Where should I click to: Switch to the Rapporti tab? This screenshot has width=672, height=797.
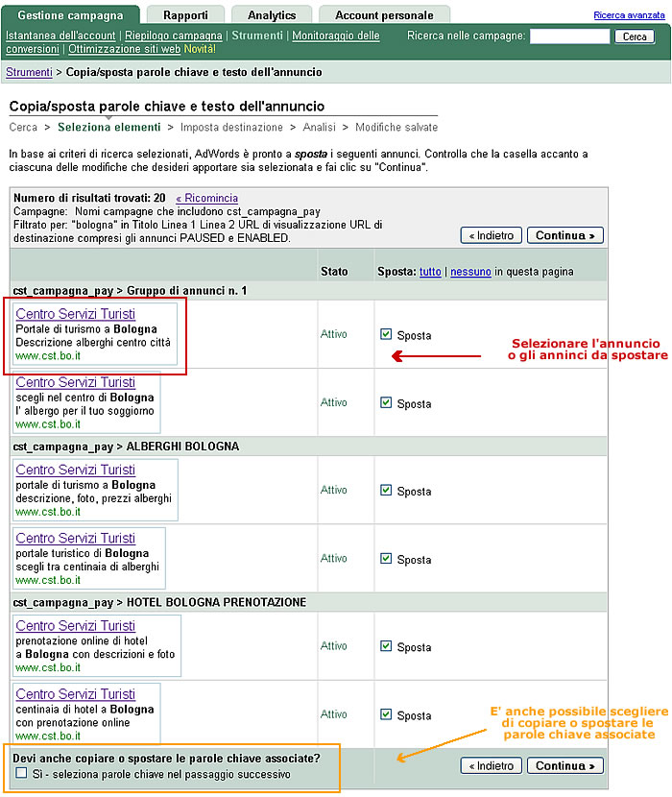[x=185, y=15]
